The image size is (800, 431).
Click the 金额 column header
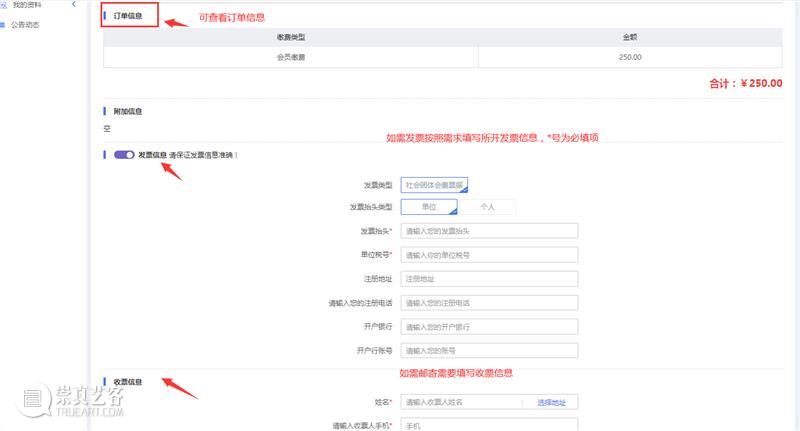click(x=630, y=37)
